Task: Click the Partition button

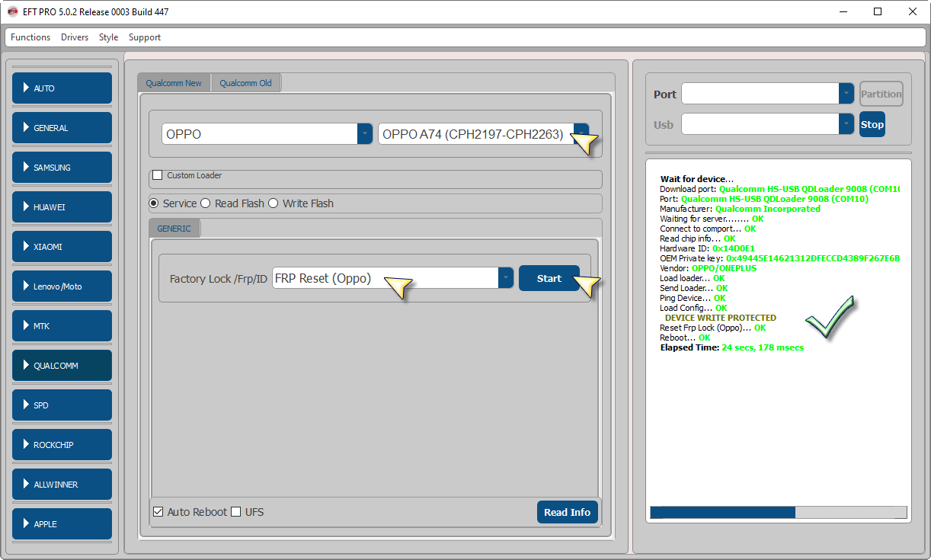Action: tap(881, 94)
